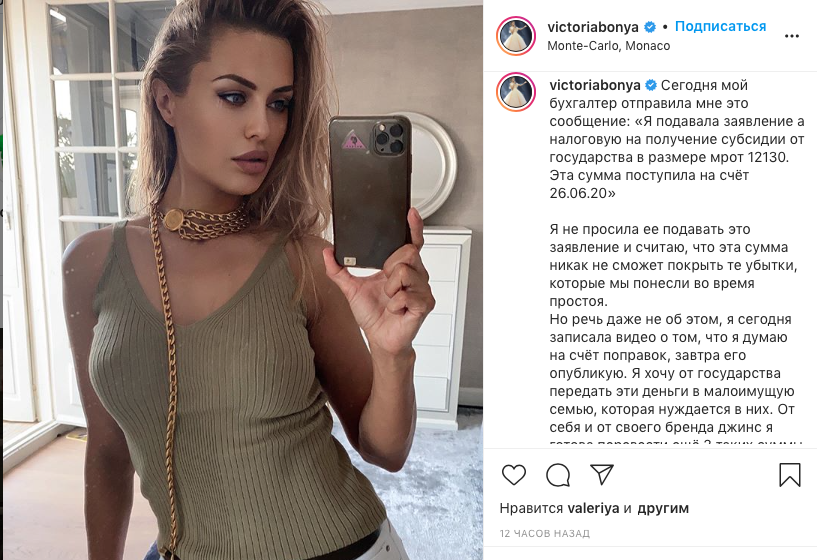Screen dimensions: 817x560
Task: Open valeriya profile in likes line
Action: (593, 508)
